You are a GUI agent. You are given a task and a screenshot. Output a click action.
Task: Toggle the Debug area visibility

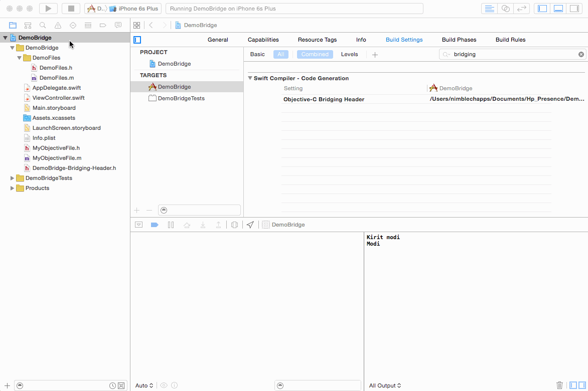(558, 9)
